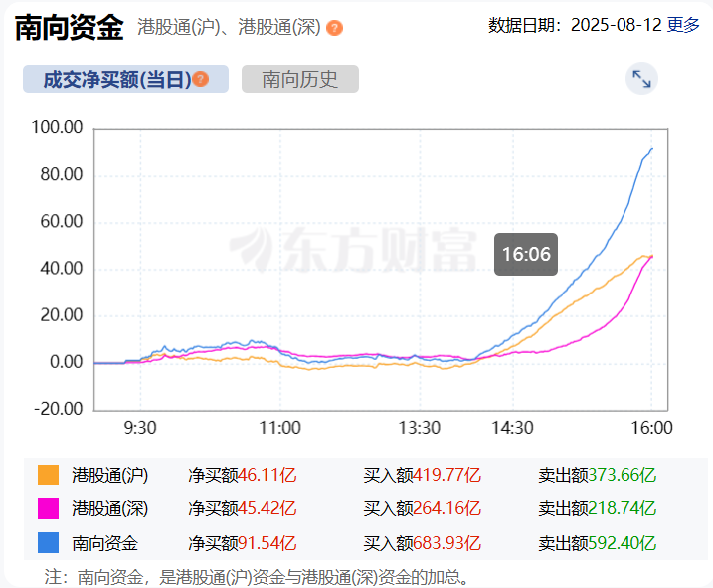Click 净买额45.42亿 value

(x=243, y=508)
